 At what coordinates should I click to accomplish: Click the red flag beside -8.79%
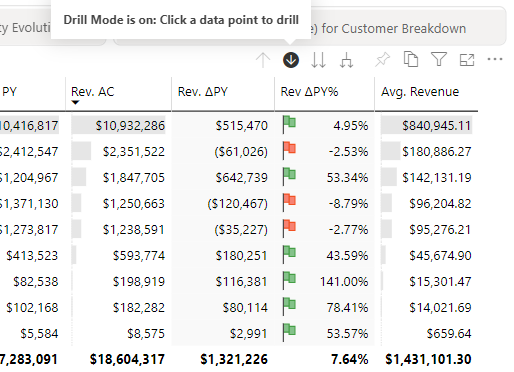point(289,202)
